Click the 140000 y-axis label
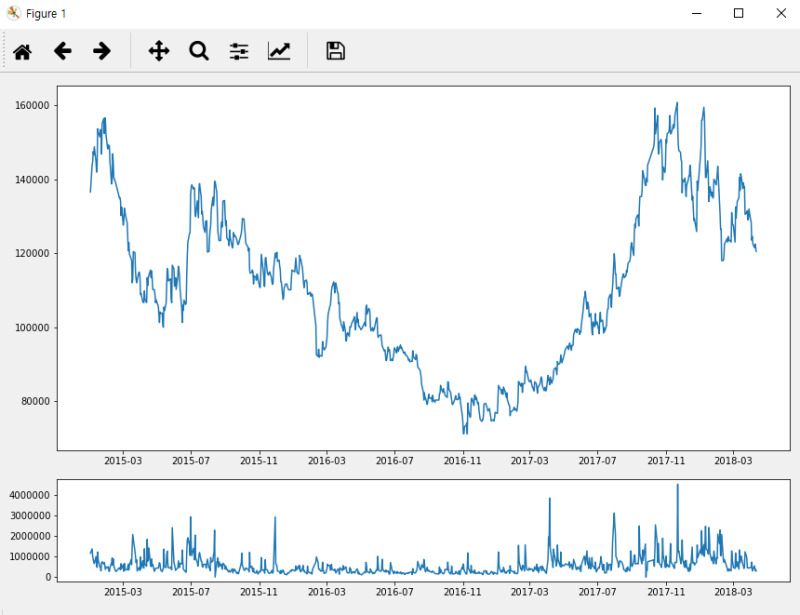This screenshot has height=615, width=800. point(32,180)
